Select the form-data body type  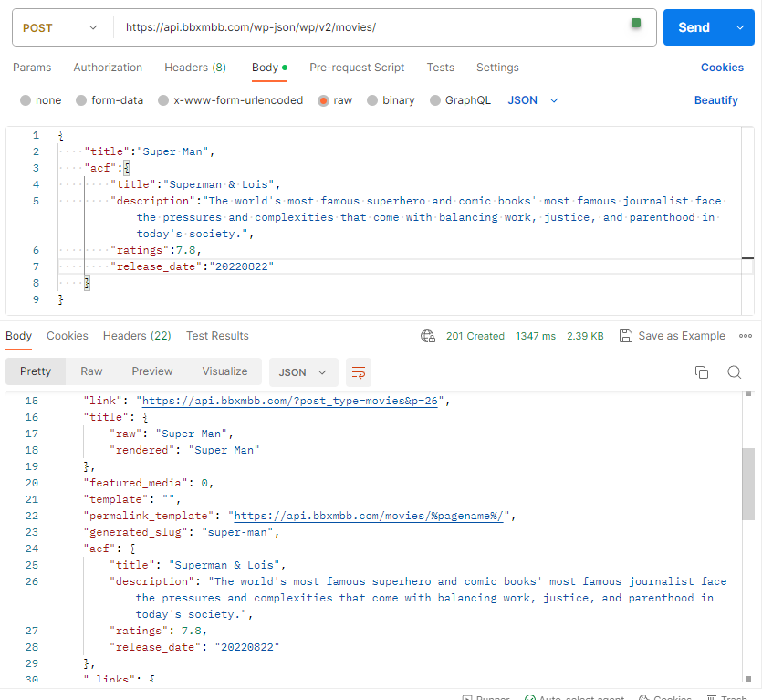81,100
